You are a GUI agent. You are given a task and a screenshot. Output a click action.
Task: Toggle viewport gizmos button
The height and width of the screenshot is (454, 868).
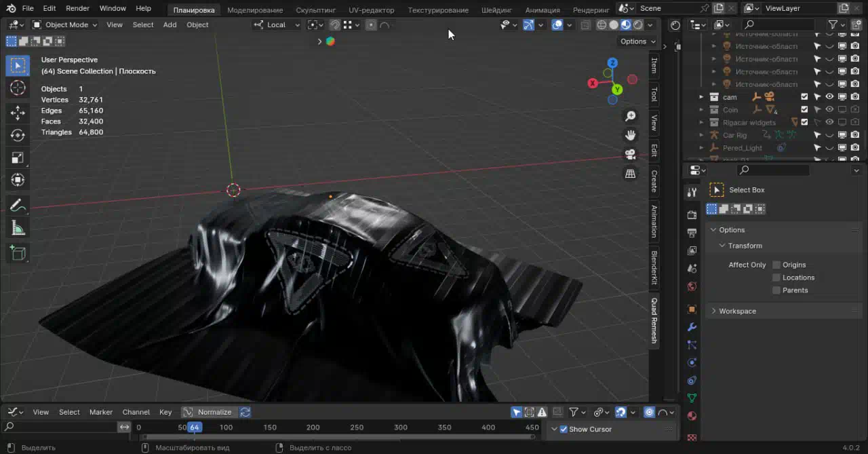pos(529,25)
